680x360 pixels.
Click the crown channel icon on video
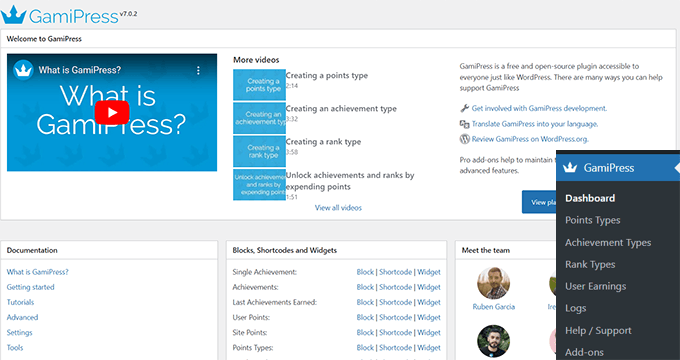pyautogui.click(x=23, y=70)
